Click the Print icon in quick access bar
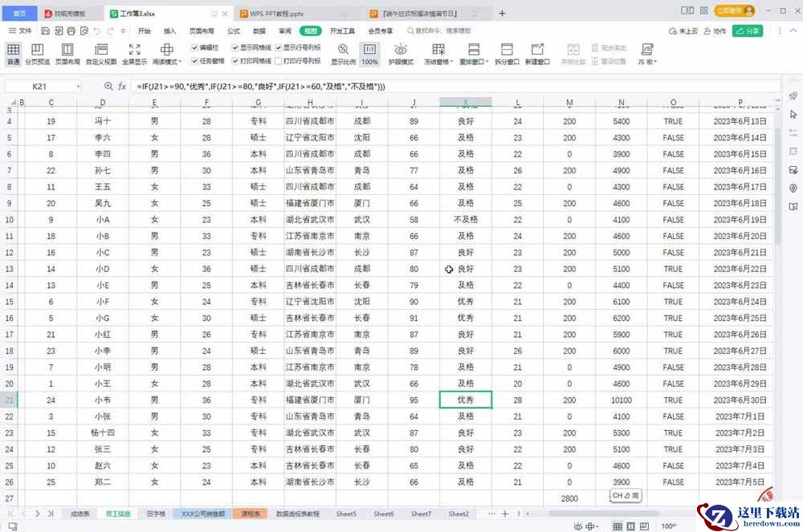The image size is (803, 532). pos(71,31)
